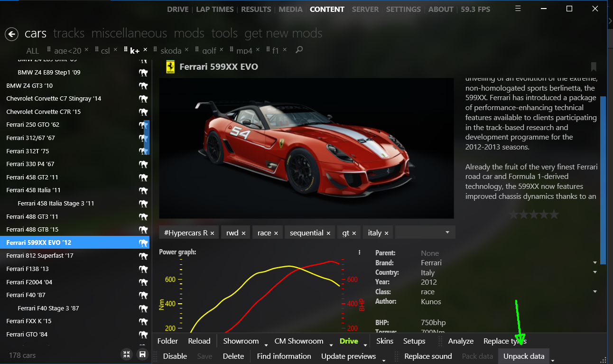
Task: Click the Disable button
Action: point(175,356)
